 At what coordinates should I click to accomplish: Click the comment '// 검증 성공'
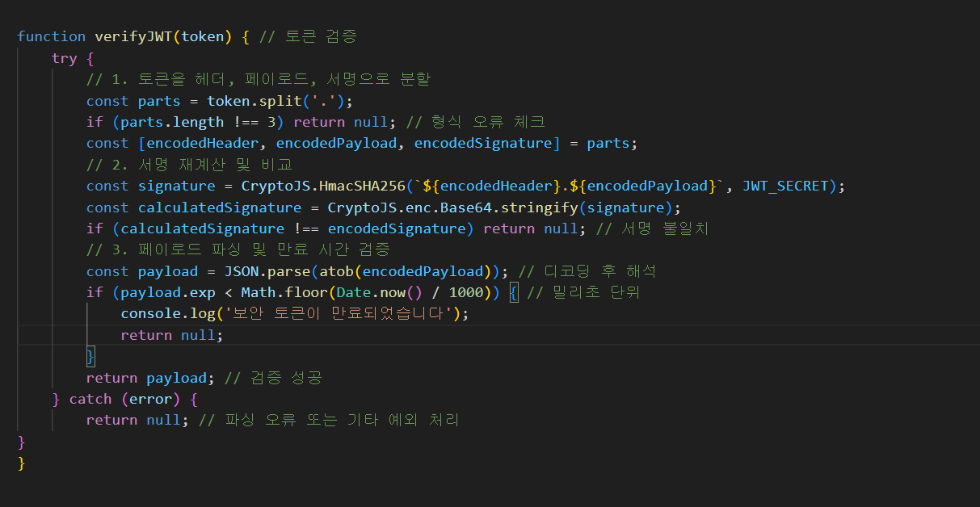[273, 378]
